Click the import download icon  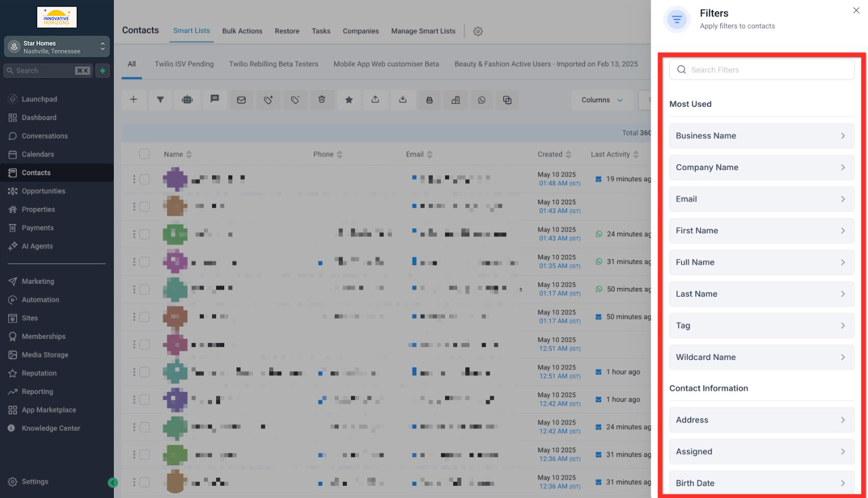point(403,100)
